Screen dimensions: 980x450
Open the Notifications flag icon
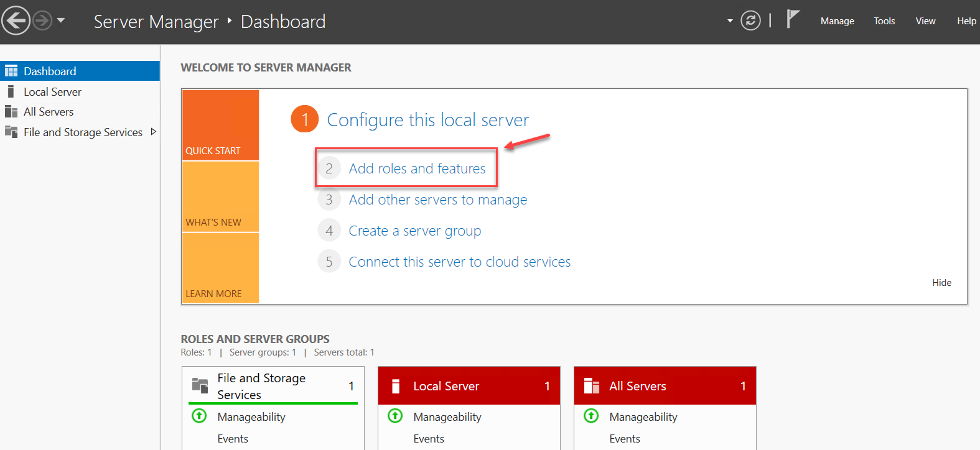793,19
